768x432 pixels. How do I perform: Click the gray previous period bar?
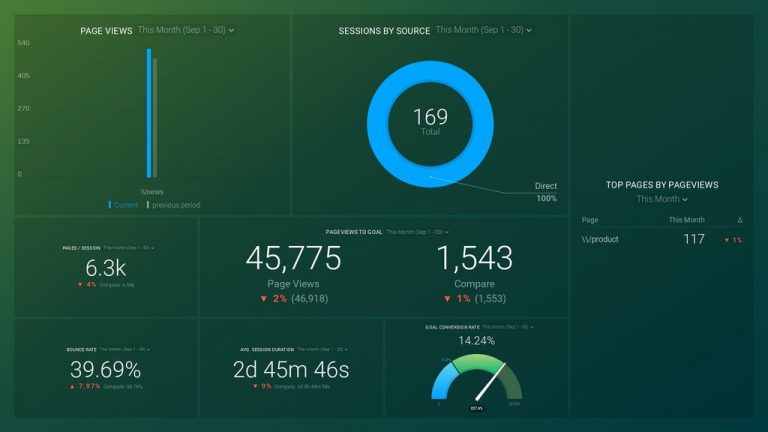point(155,118)
